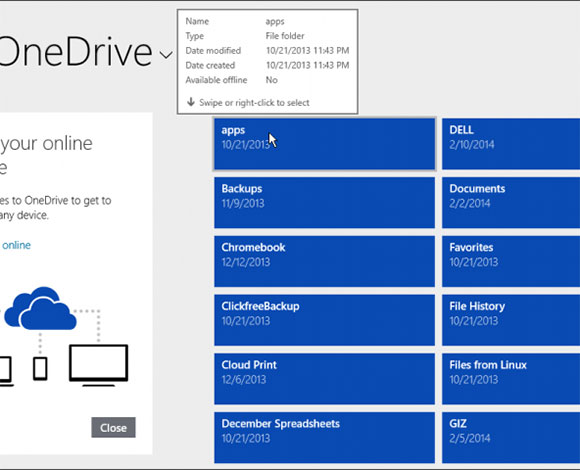Click 'Date modified' label in tooltip

tap(213, 51)
